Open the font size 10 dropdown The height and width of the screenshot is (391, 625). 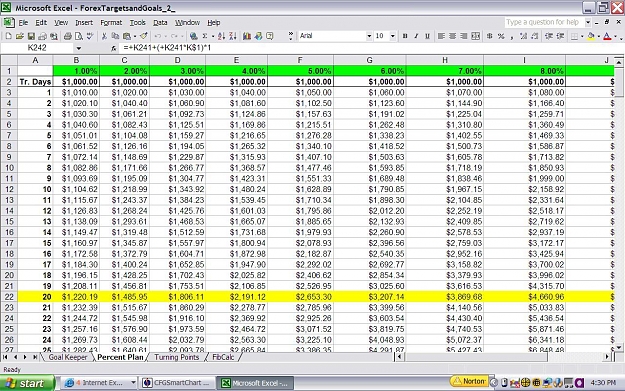pyautogui.click(x=393, y=36)
